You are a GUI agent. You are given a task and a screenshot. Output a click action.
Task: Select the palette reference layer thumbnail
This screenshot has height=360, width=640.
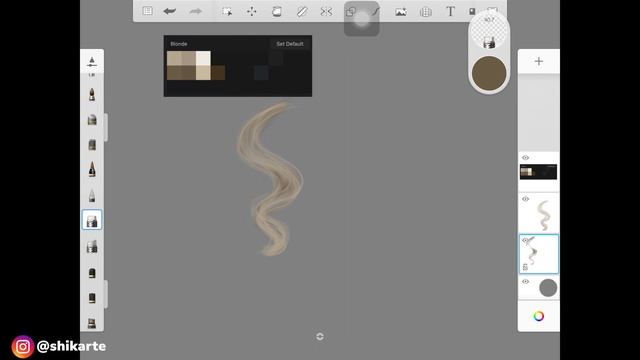(x=538, y=172)
